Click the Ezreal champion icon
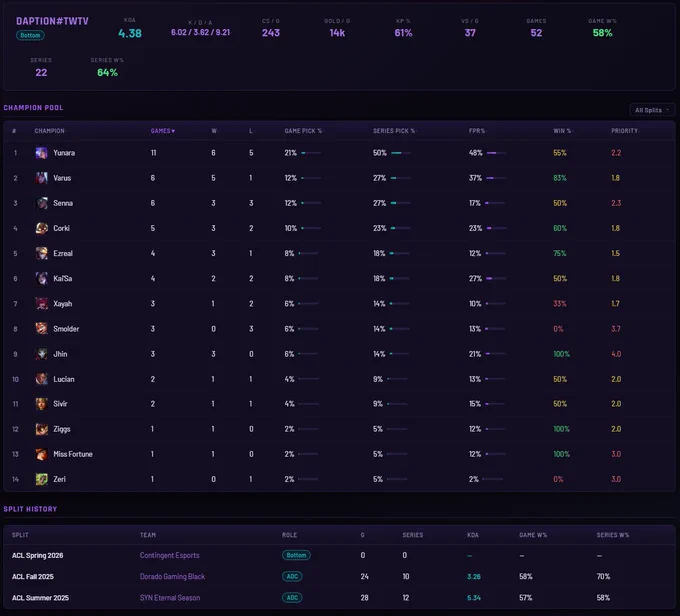Viewport: 680px width, 616px height. pos(42,253)
